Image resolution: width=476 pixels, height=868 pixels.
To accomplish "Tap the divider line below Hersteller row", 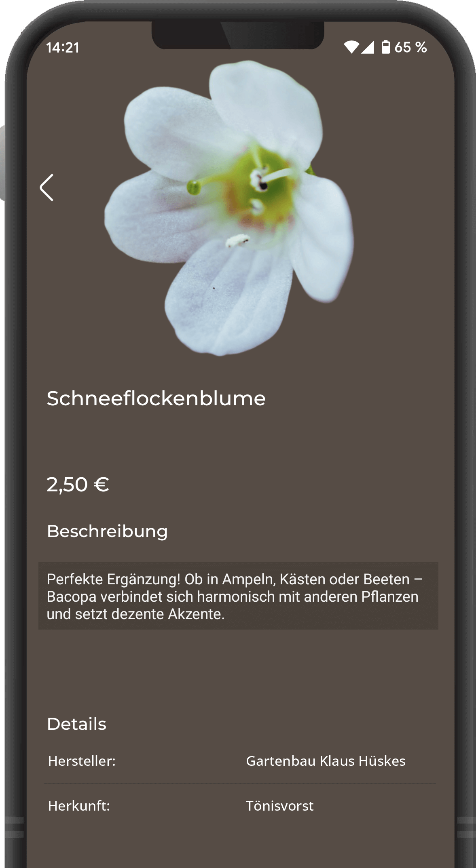I will tap(239, 783).
